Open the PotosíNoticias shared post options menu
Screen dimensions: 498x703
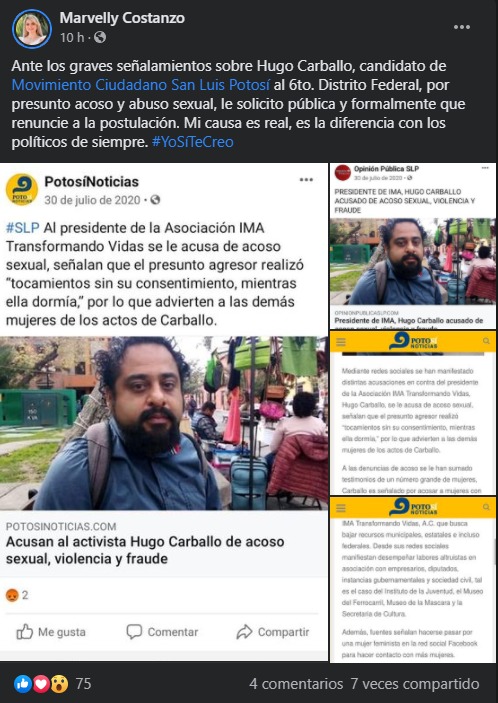click(306, 180)
